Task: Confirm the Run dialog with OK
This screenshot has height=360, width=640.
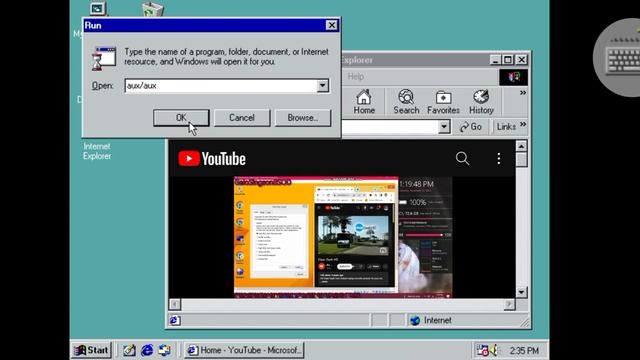Action: (x=181, y=118)
